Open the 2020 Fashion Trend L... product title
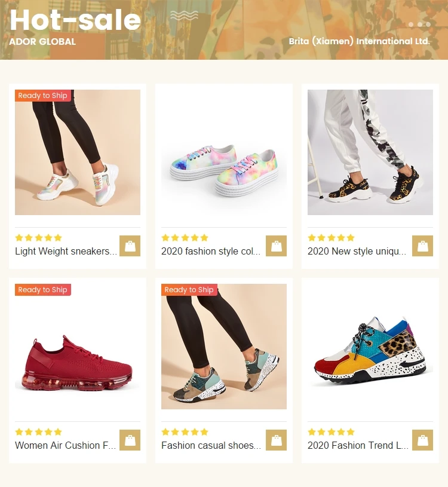The width and height of the screenshot is (448, 487). [358, 445]
